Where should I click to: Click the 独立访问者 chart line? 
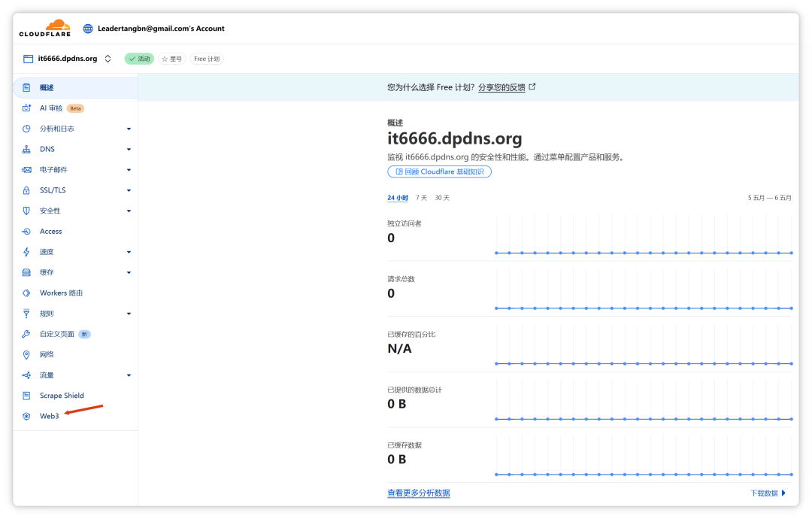click(x=644, y=253)
